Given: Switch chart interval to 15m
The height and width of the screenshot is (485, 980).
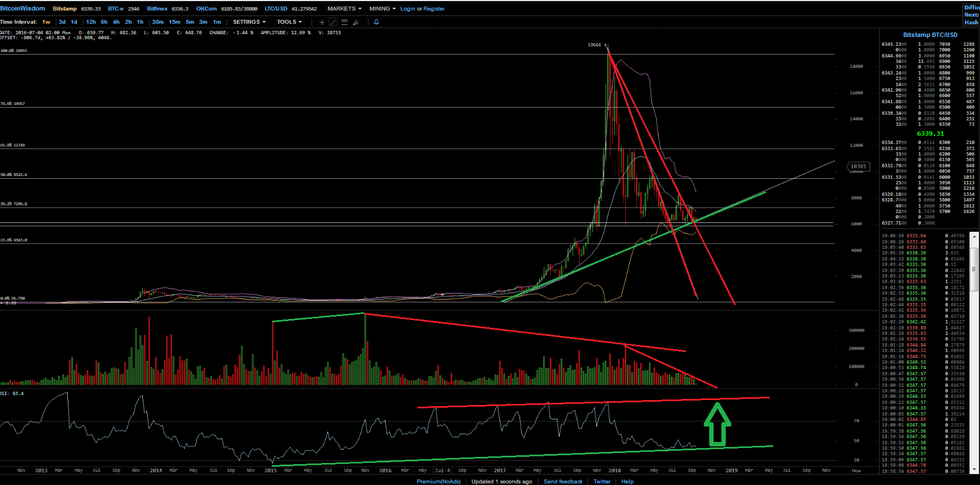Looking at the screenshot, I should (174, 22).
